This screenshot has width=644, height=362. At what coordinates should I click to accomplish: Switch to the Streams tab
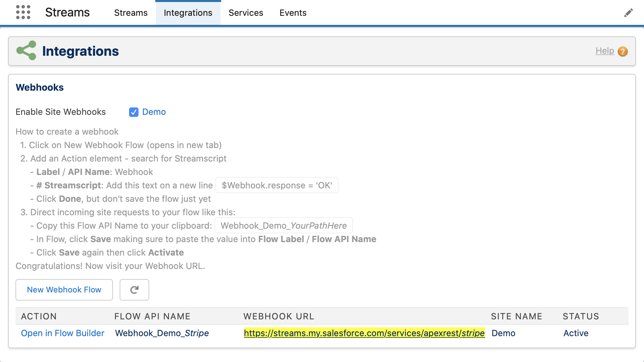click(131, 13)
